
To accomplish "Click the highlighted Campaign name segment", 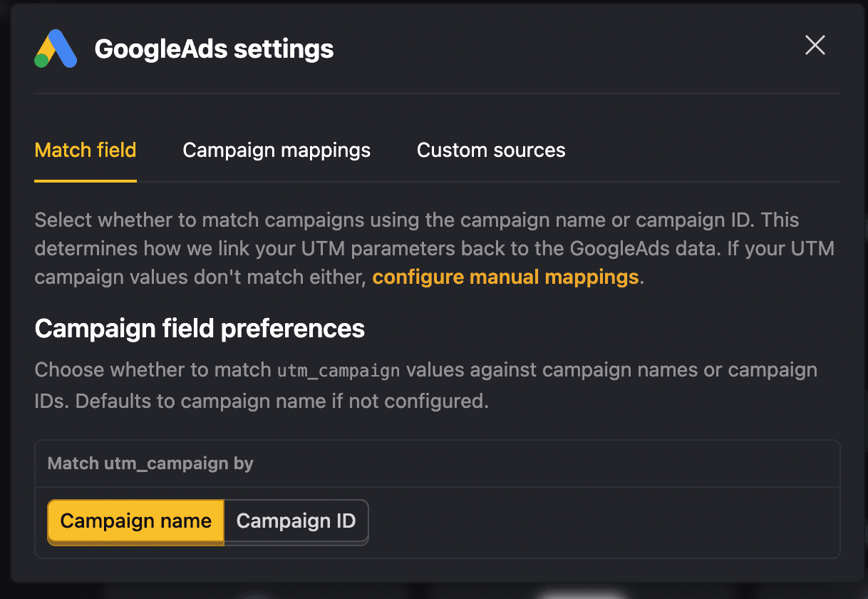I will click(135, 521).
